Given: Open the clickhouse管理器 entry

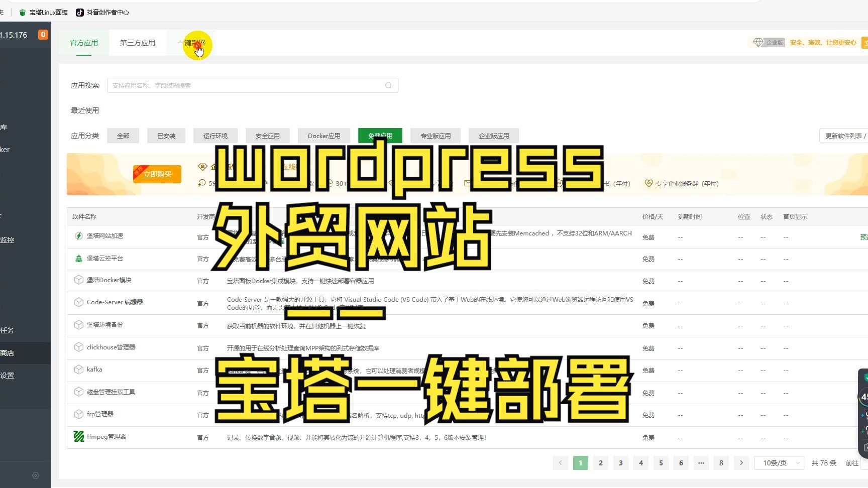Looking at the screenshot, I should pyautogui.click(x=111, y=347).
